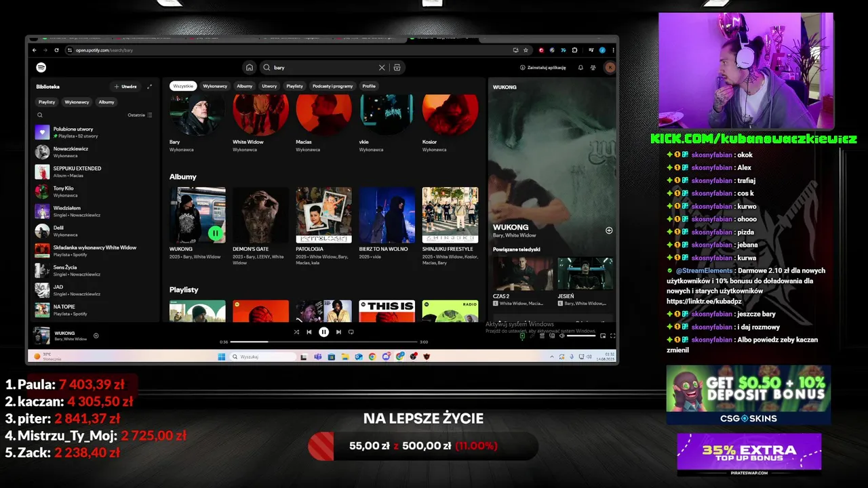Click the Windows taskbar search box
This screenshot has width=868, height=488.
(x=264, y=357)
